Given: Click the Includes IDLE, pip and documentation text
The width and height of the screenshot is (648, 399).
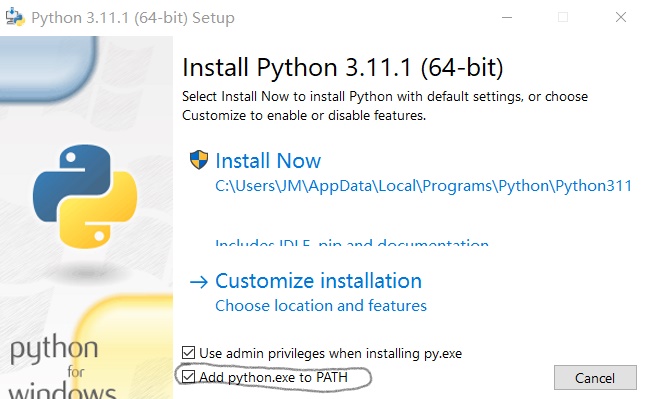Looking at the screenshot, I should pos(352,242).
